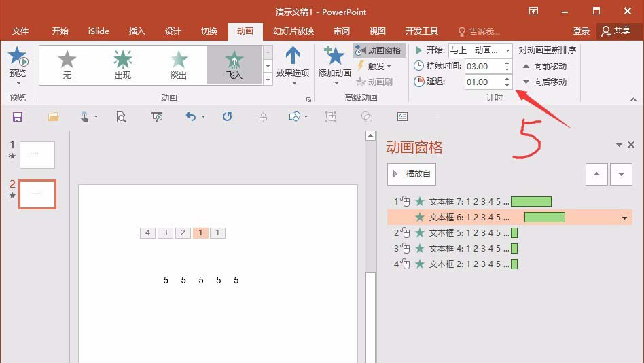This screenshot has width=644, height=363.
Task: Open the Shapes dropdown arrow
Action: 306,117
